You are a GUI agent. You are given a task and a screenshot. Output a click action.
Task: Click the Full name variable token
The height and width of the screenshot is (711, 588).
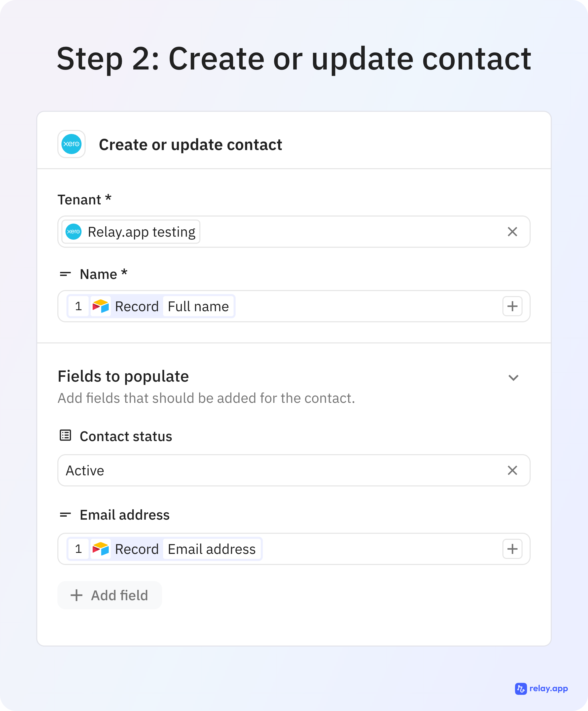[x=198, y=306]
